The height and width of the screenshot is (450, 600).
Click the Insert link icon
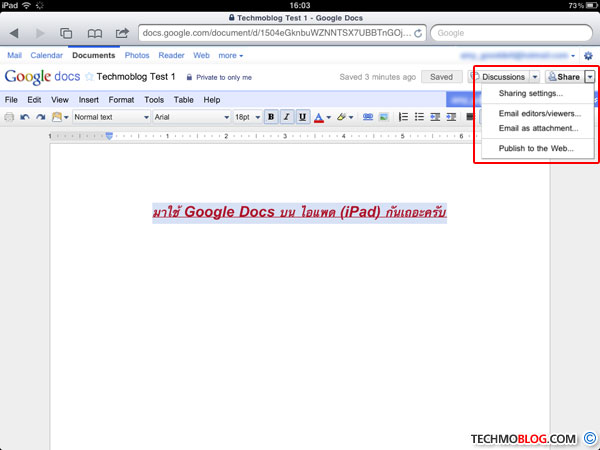368,117
